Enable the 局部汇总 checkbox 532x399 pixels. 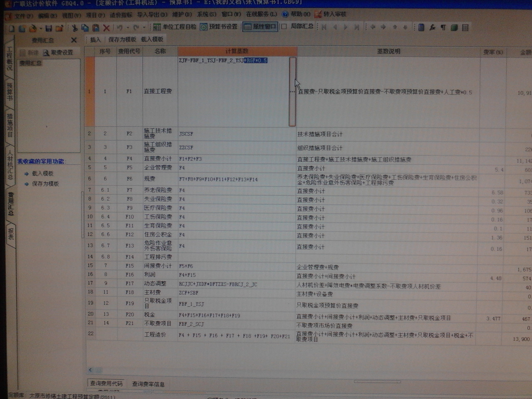click(284, 26)
